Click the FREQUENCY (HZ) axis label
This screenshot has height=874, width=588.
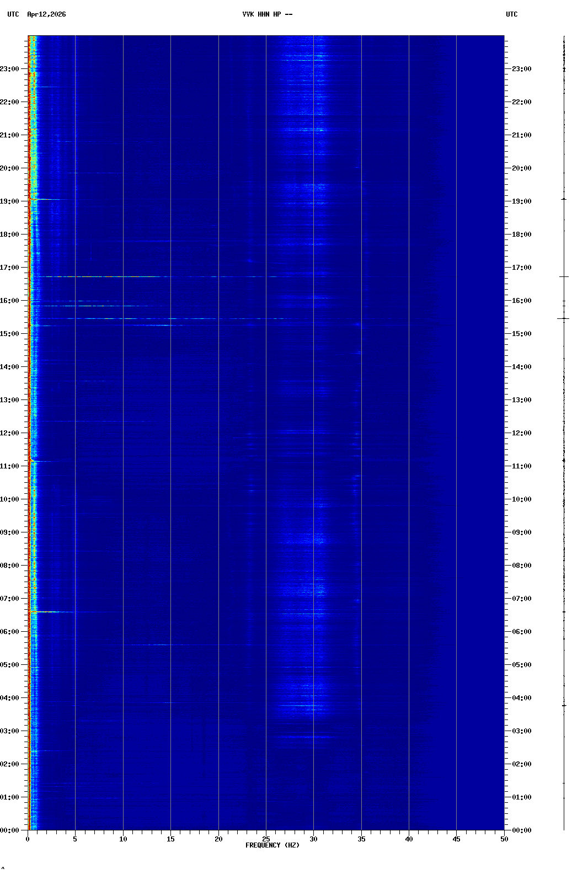(x=272, y=845)
